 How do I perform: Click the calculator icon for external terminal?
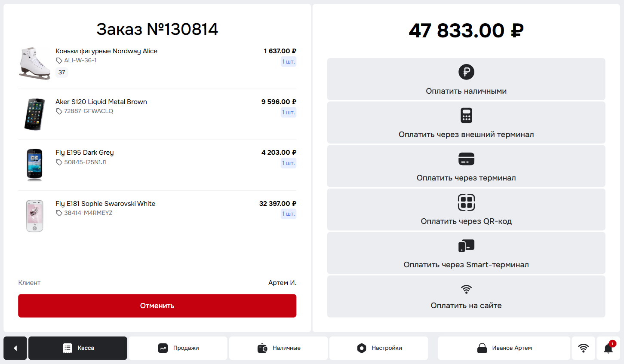point(466,115)
